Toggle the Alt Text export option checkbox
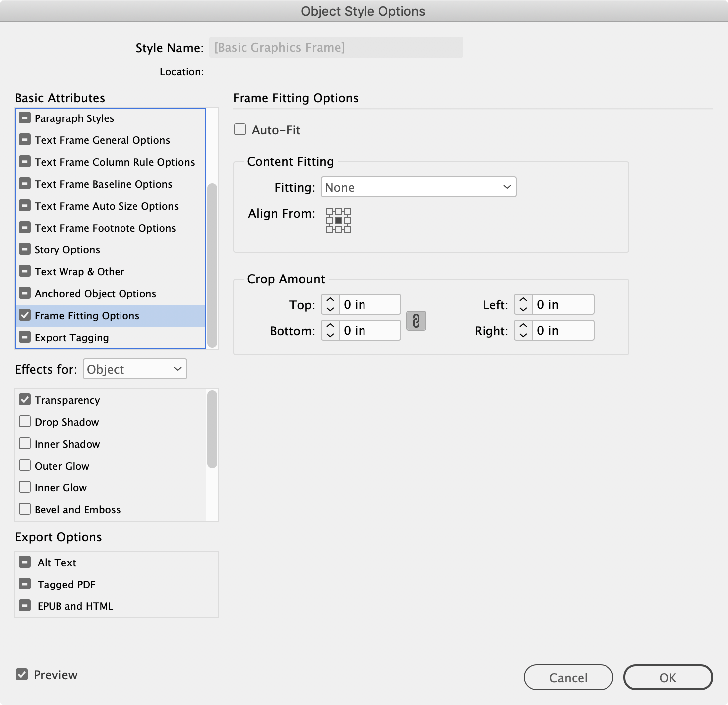728x705 pixels. pos(25,562)
